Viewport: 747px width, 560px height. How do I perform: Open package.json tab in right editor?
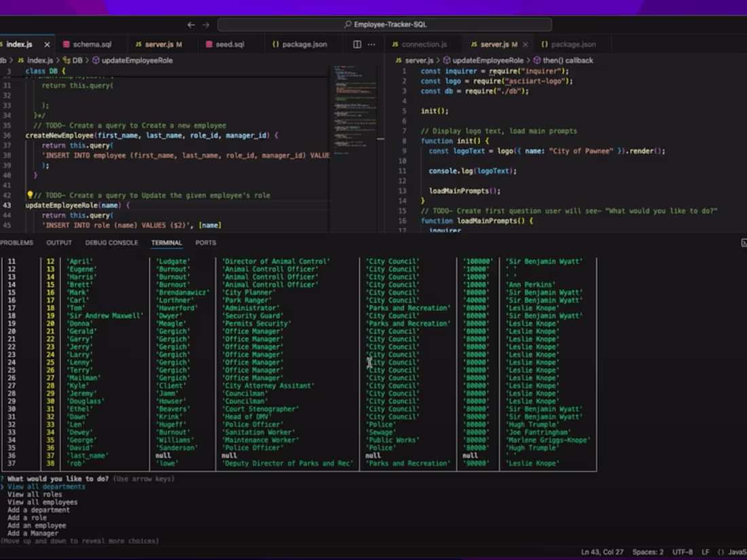569,44
